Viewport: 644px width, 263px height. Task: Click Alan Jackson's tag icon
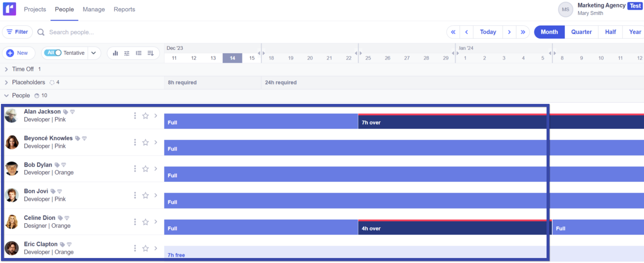pyautogui.click(x=66, y=112)
